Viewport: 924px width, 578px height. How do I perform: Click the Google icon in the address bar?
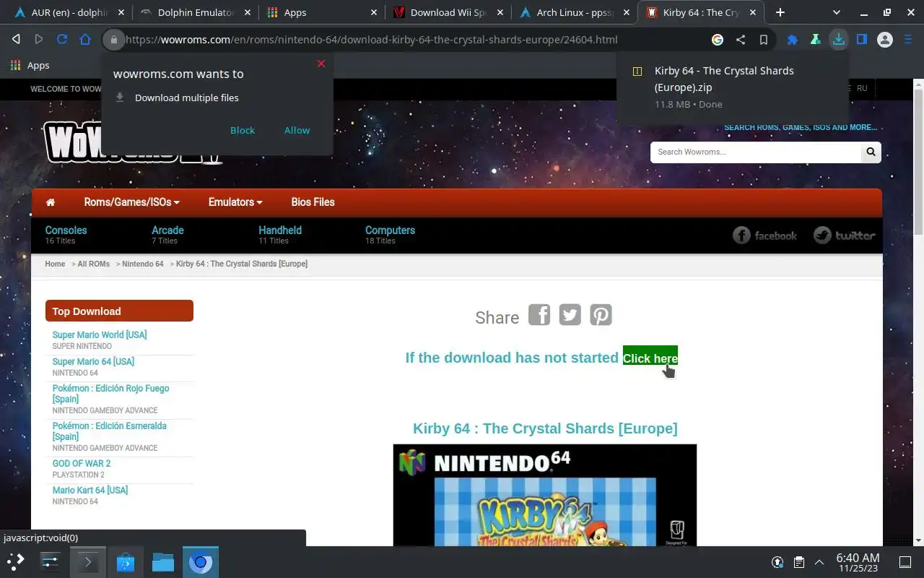click(x=718, y=40)
